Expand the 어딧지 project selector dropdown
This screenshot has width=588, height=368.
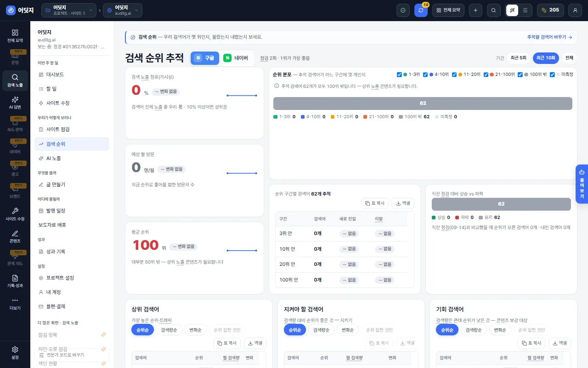[x=69, y=10]
